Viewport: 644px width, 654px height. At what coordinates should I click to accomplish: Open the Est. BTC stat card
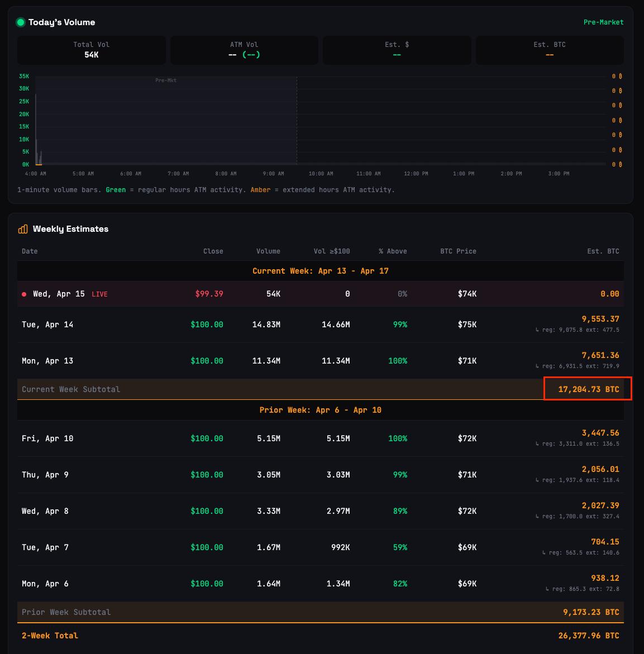coord(549,50)
